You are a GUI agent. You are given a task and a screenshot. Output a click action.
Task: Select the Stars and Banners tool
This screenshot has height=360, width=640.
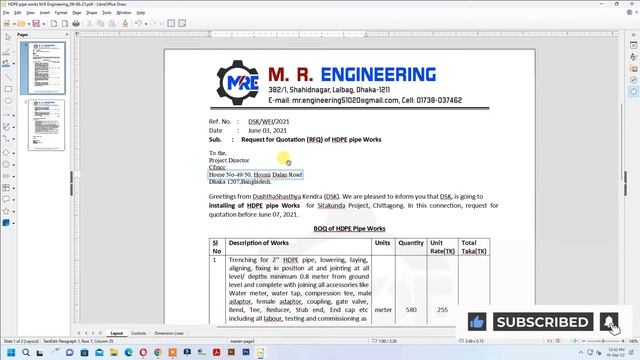pos(6,211)
